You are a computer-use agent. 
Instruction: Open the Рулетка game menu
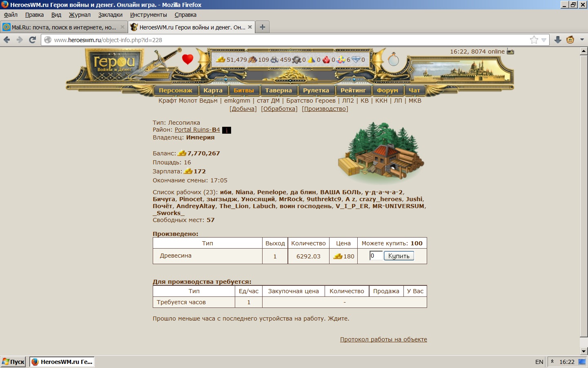point(316,90)
